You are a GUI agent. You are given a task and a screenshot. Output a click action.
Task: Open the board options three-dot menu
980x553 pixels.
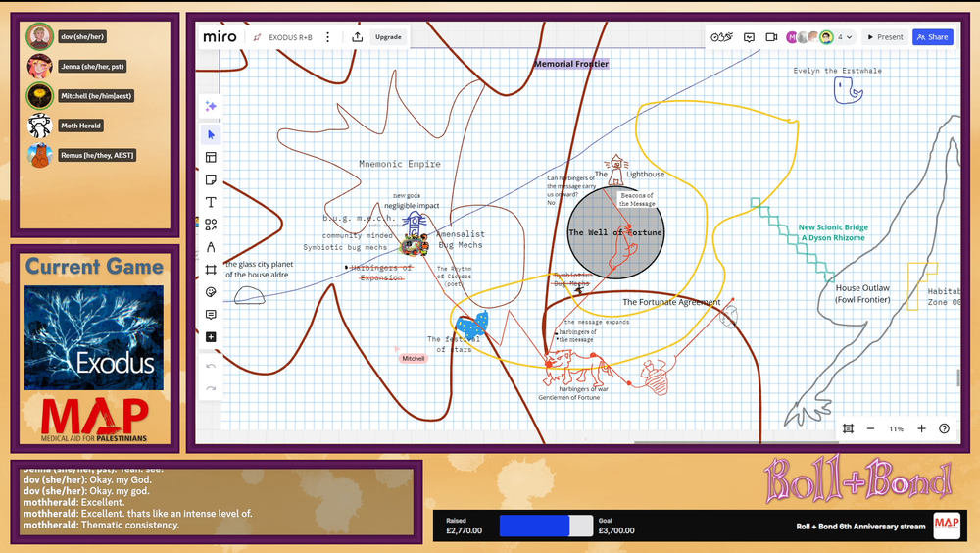click(x=327, y=37)
